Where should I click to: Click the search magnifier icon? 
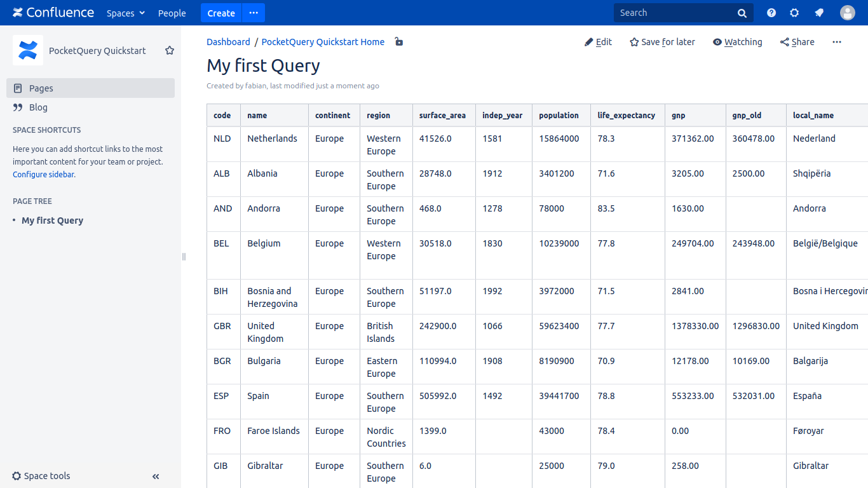742,13
